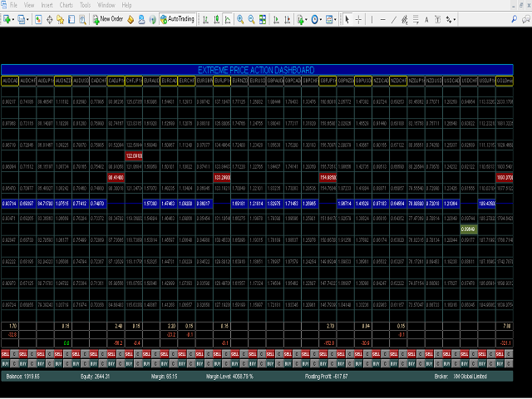The image size is (532, 399).
Task: Switch to Line Chart mode
Action: click(228, 19)
